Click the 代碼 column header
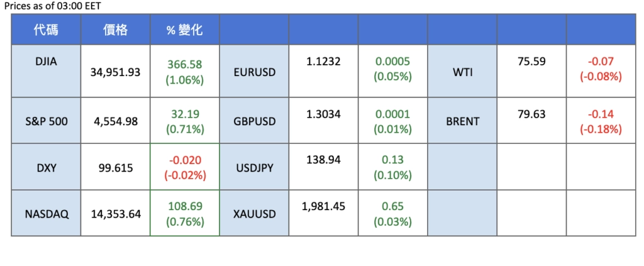 46,30
